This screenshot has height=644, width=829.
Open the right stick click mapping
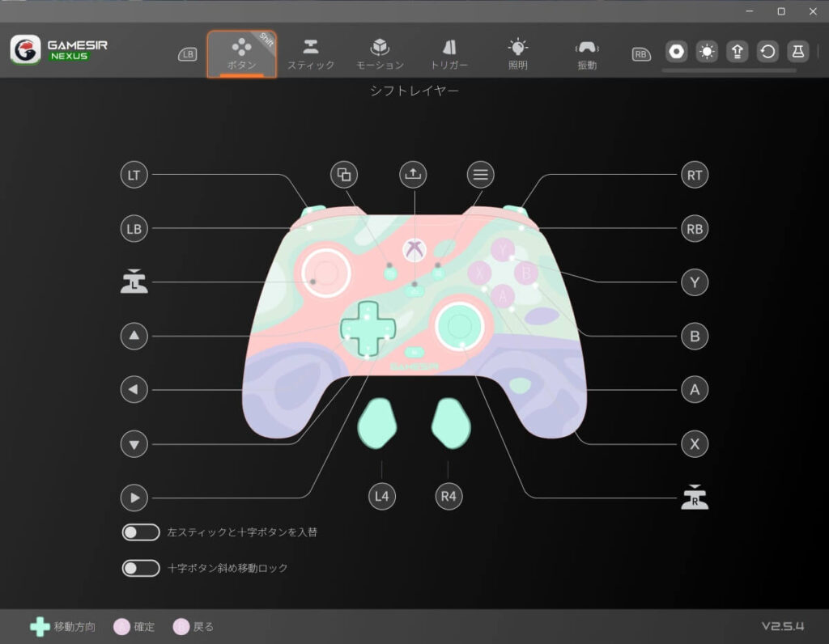pos(694,497)
